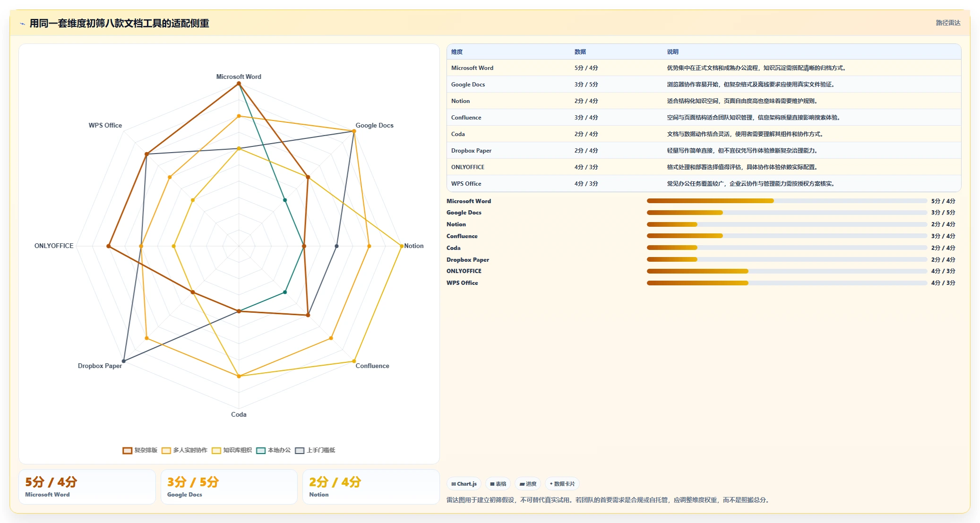The height and width of the screenshot is (523, 980).
Task: Select the Dropbox Paper table row name
Action: click(x=471, y=151)
